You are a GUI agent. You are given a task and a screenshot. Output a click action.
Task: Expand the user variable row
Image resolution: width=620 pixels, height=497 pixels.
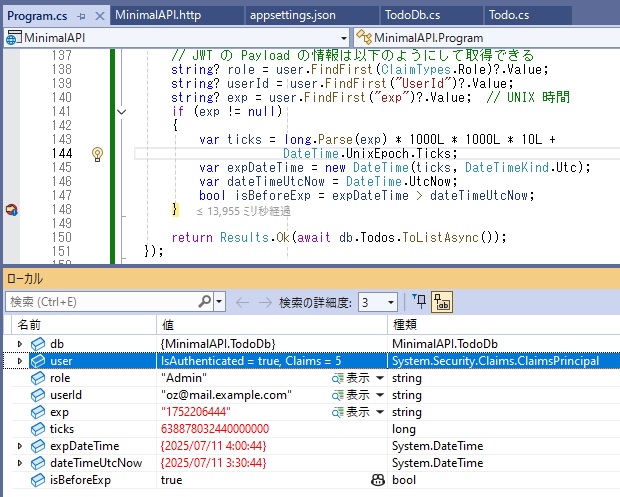click(20, 361)
